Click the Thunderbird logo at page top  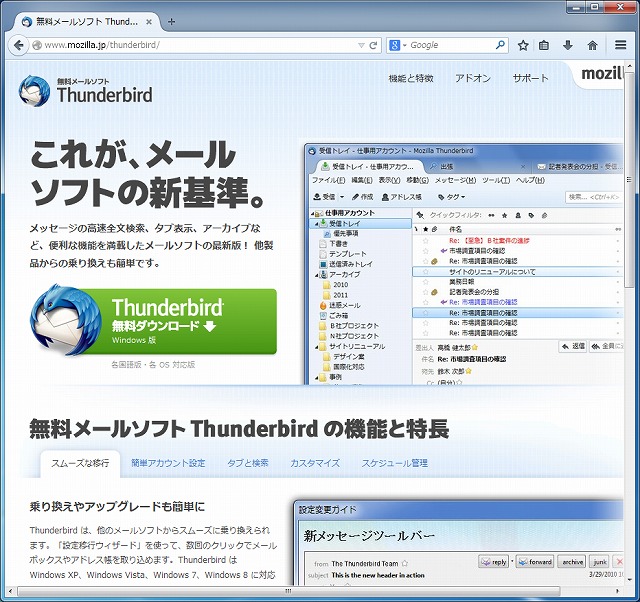[86, 91]
